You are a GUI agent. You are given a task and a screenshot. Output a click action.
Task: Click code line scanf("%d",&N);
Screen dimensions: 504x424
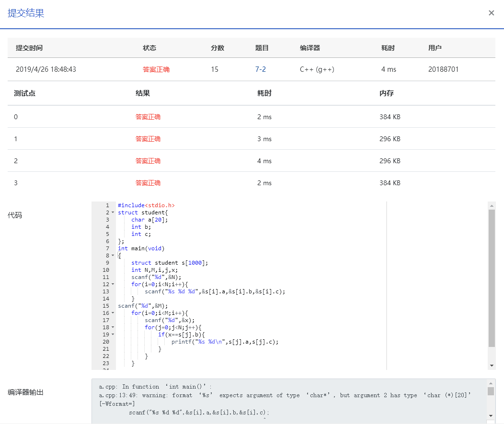tap(156, 277)
